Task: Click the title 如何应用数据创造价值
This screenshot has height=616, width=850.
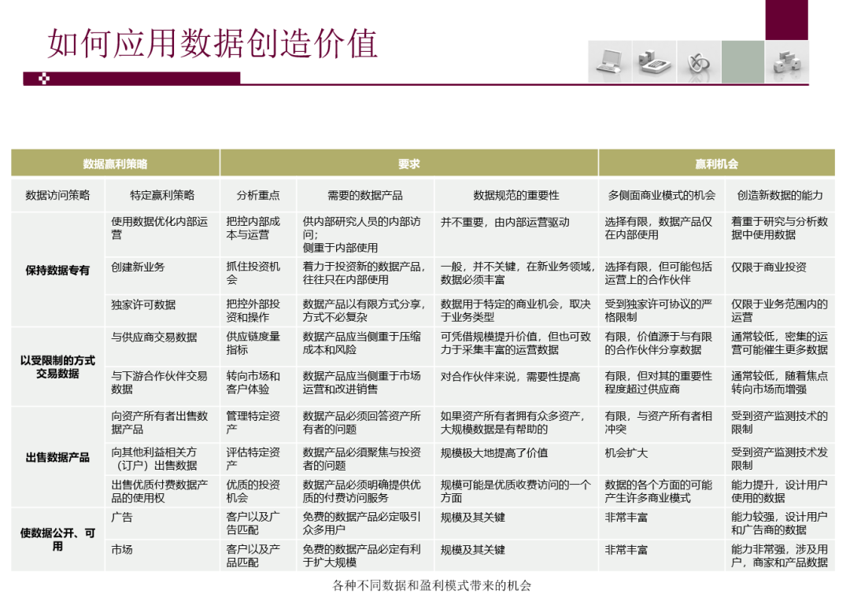Action: click(x=212, y=44)
